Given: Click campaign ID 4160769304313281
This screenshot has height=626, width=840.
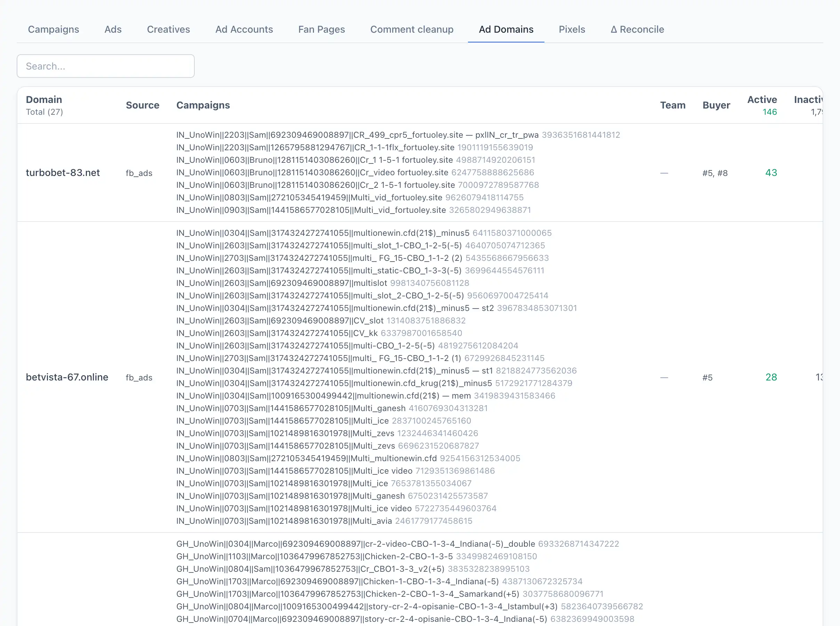Looking at the screenshot, I should point(448,408).
